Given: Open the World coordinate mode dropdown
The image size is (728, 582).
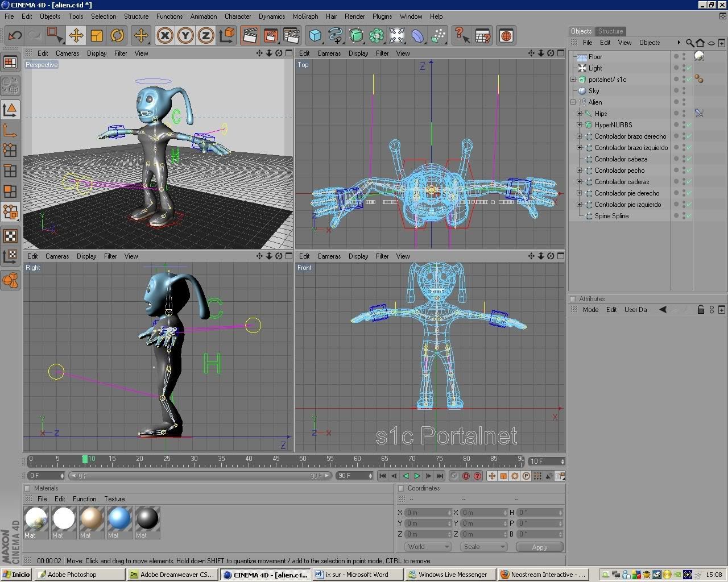Looking at the screenshot, I should [428, 547].
